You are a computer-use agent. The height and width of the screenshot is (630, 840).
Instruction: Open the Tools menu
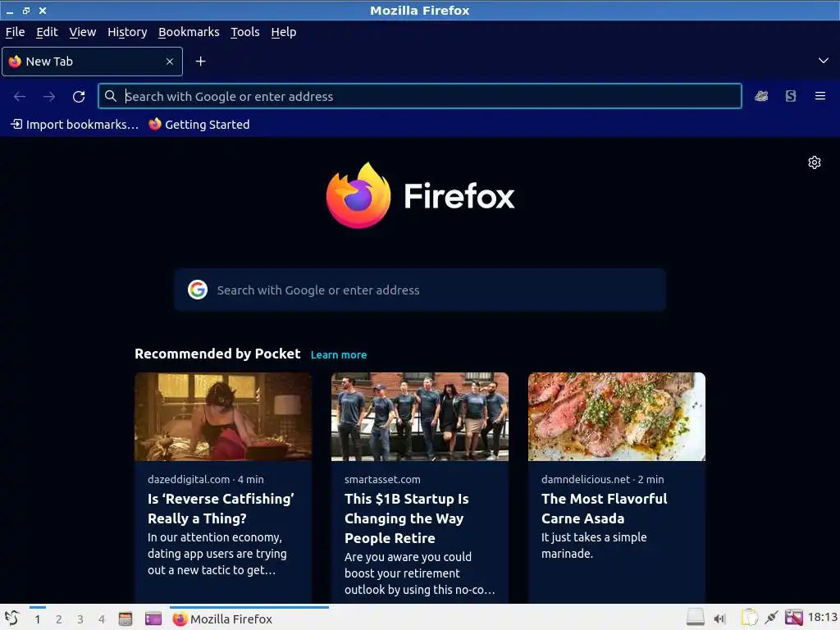click(244, 32)
